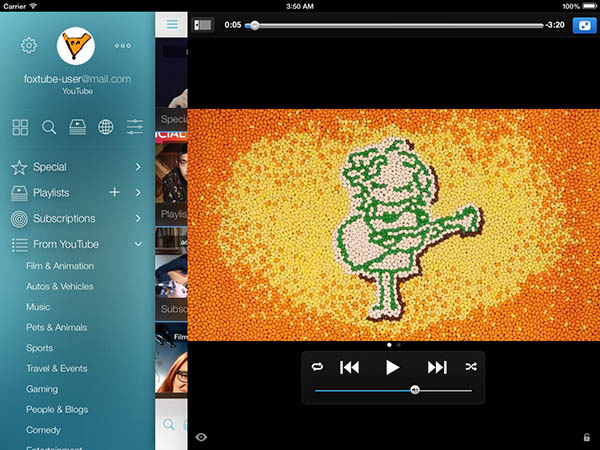Screen dimensions: 600x450
Task: Toggle shuffle playback
Action: [471, 367]
